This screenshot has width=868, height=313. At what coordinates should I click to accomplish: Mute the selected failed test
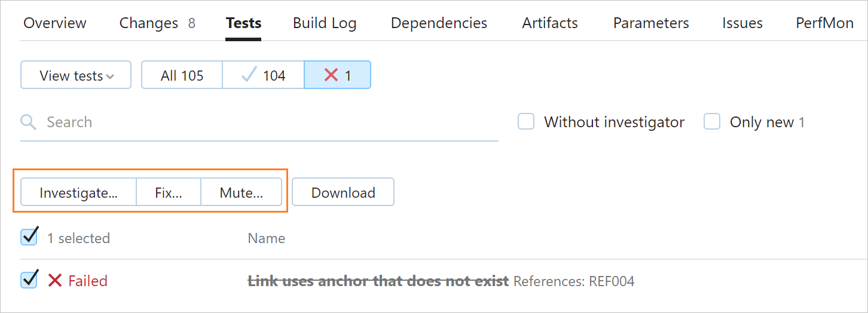coord(241,192)
